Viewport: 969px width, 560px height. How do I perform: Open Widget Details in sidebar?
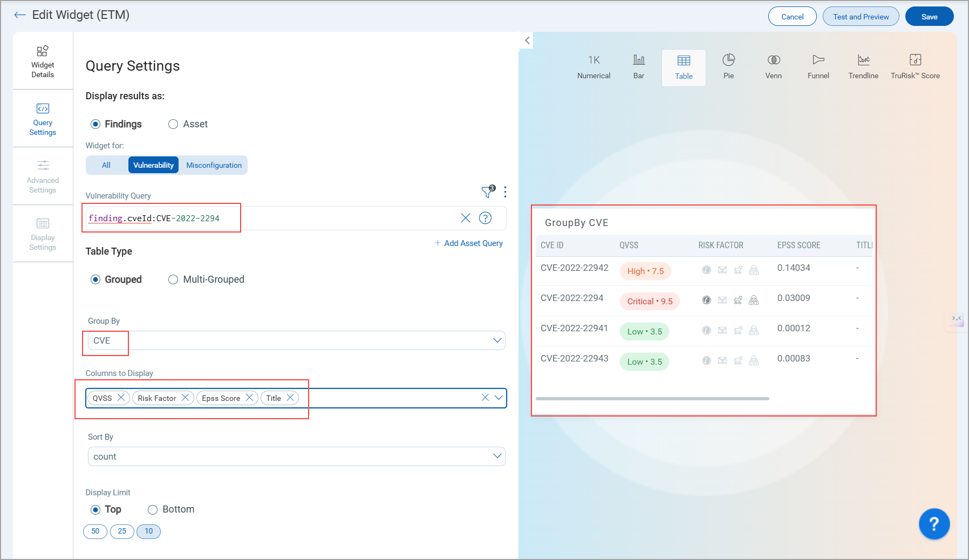coord(43,61)
